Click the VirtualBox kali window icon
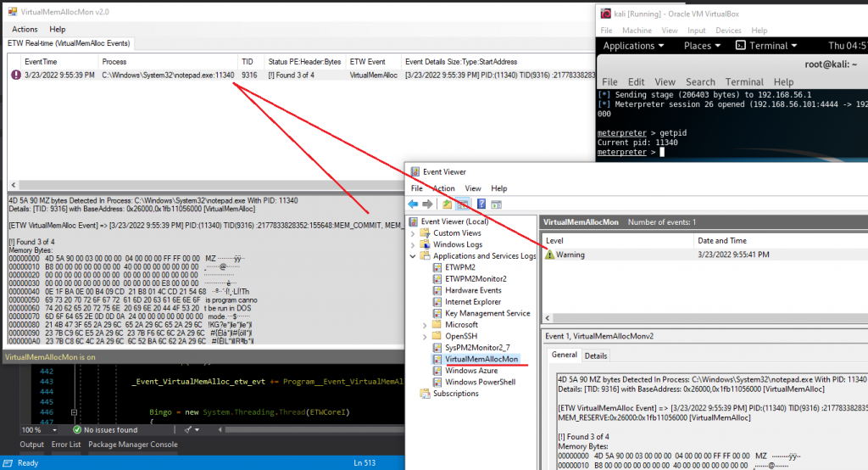The height and width of the screenshot is (470, 868). point(606,14)
